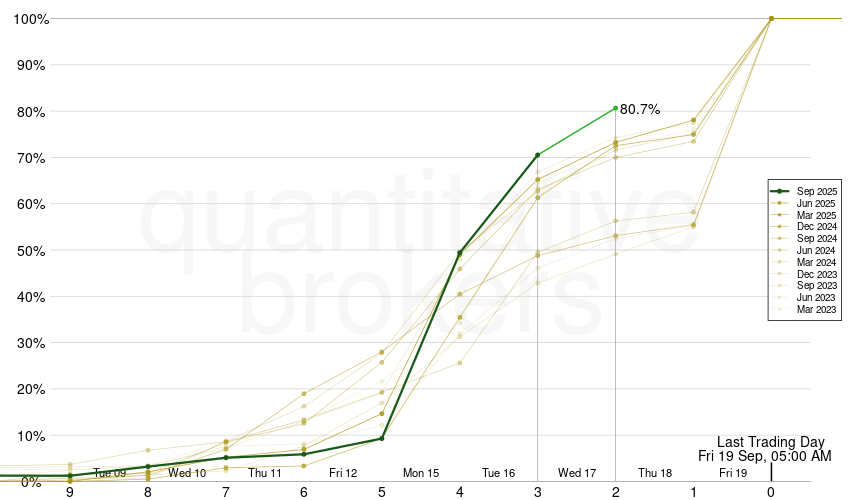Image resolution: width=850 pixels, height=500 pixels.
Task: Click the 100% endpoint at day 0
Action: pos(771,18)
